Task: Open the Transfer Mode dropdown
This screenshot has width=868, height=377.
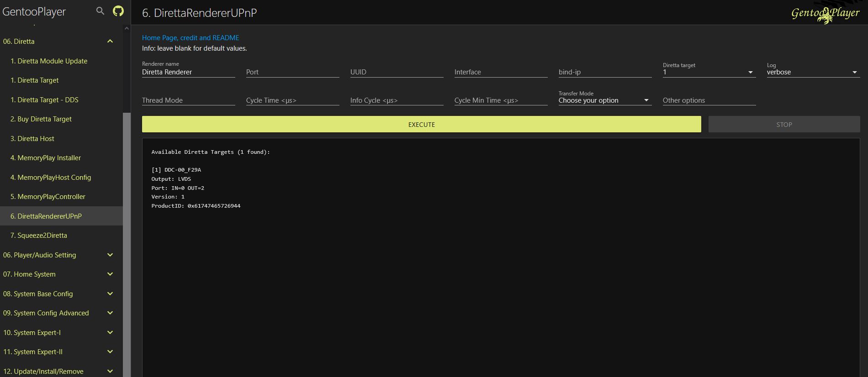Action: click(x=605, y=100)
